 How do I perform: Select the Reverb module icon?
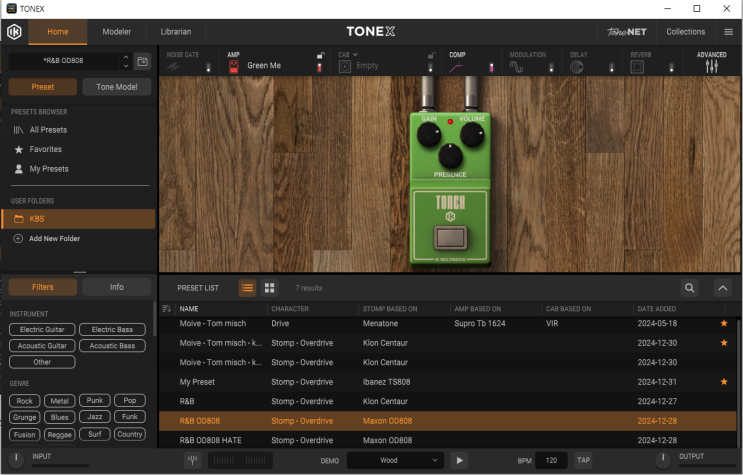point(637,67)
